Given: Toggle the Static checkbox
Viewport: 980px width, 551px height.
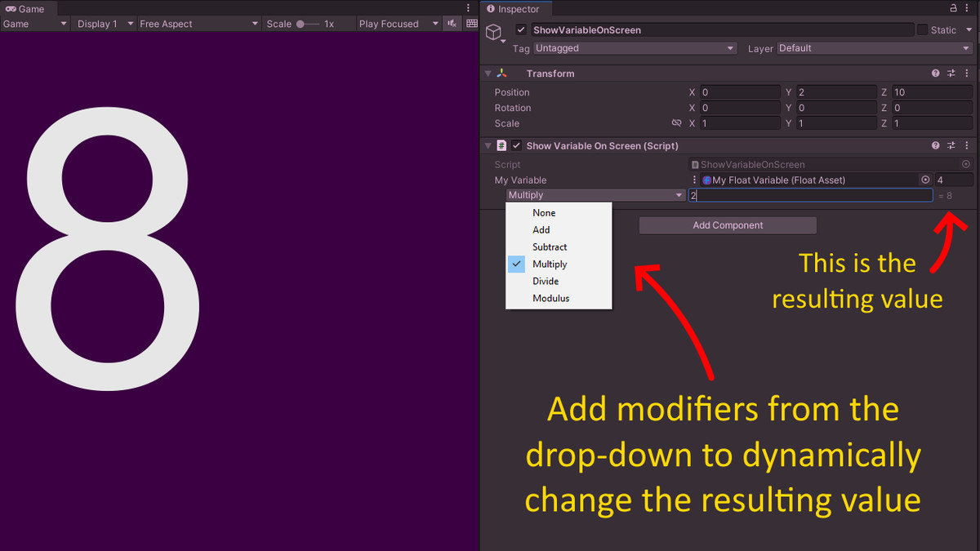Looking at the screenshot, I should [922, 29].
